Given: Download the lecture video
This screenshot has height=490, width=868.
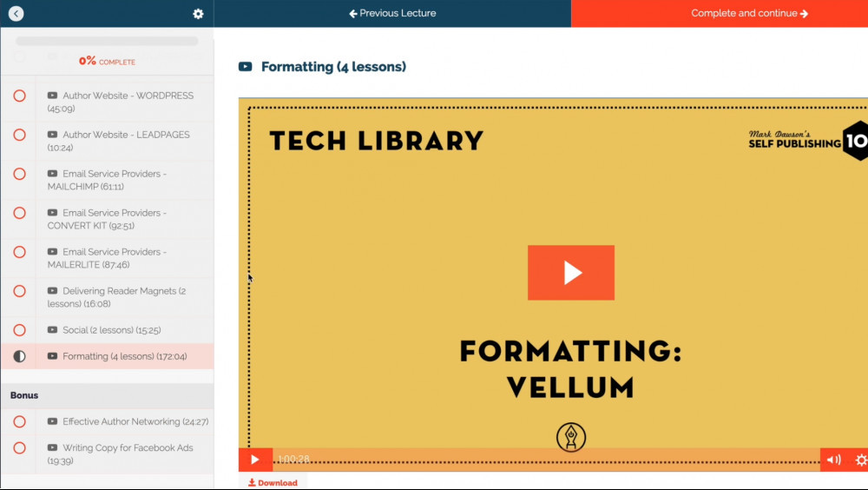Looking at the screenshot, I should [x=273, y=483].
